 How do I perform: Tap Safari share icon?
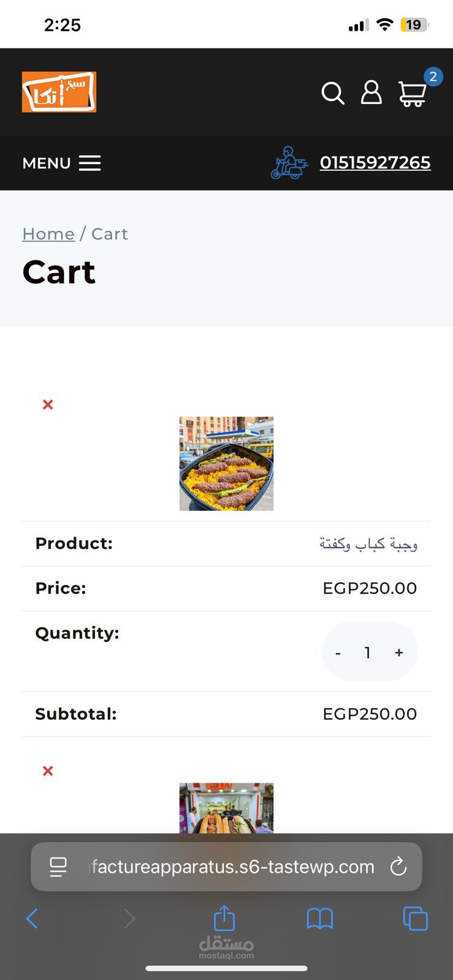point(224,918)
